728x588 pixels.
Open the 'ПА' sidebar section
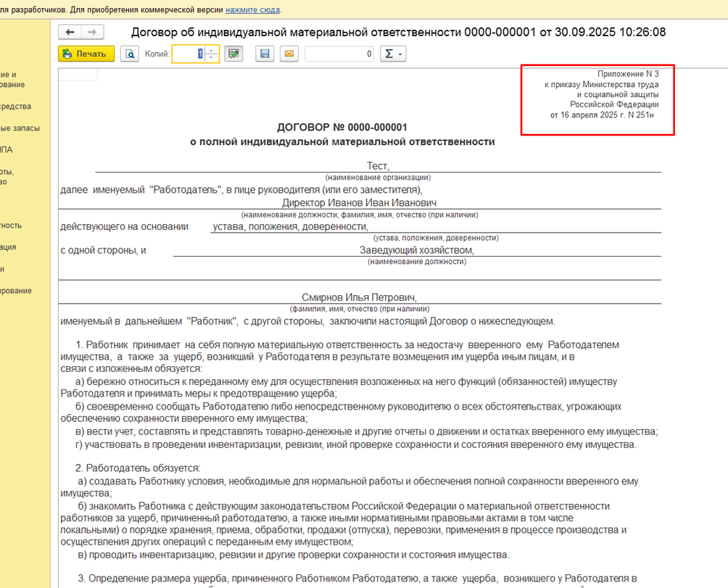coord(7,150)
